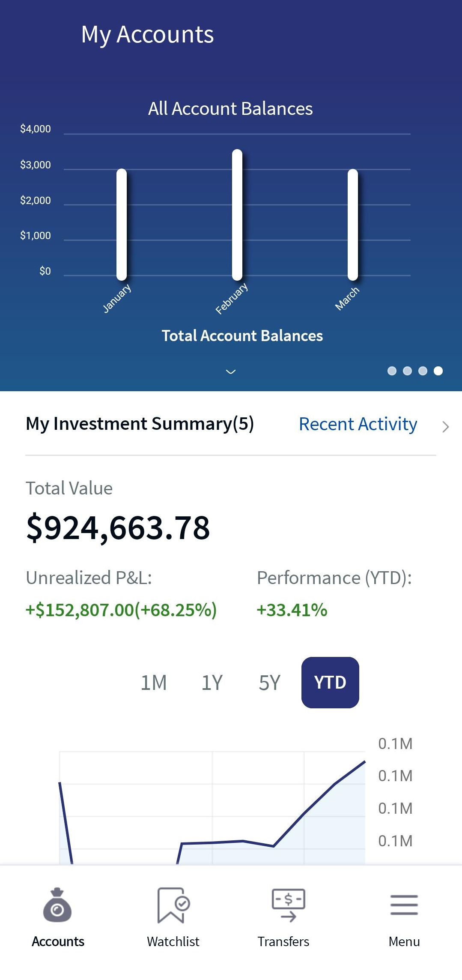462x980 pixels.
Task: Expand the down chevron under Total Account Balances
Action: point(231,372)
